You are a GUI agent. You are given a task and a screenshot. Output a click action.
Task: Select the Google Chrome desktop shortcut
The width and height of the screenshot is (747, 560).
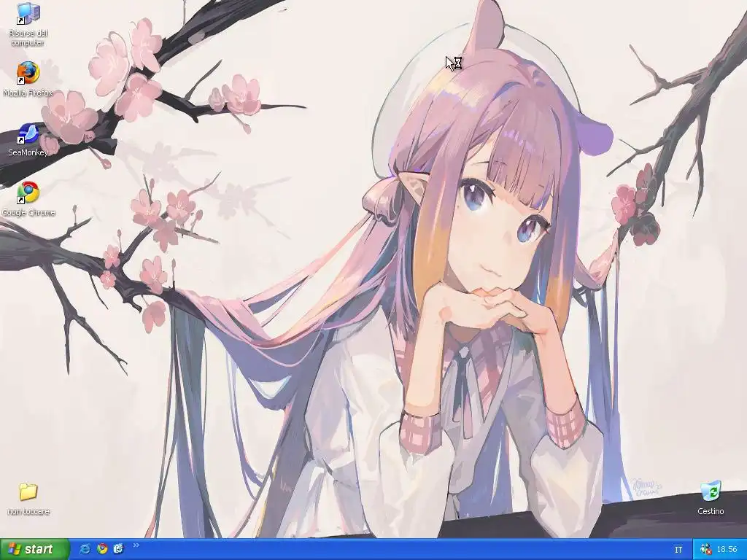click(x=28, y=199)
